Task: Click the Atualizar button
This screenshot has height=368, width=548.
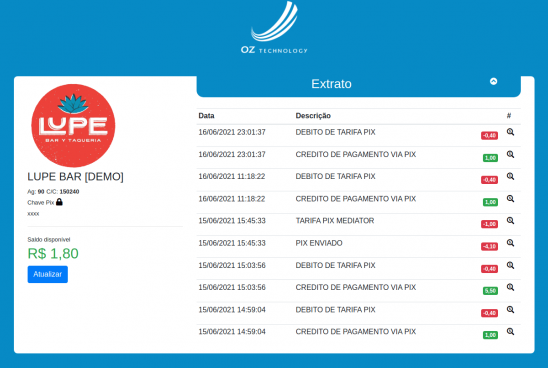Action: click(48, 274)
